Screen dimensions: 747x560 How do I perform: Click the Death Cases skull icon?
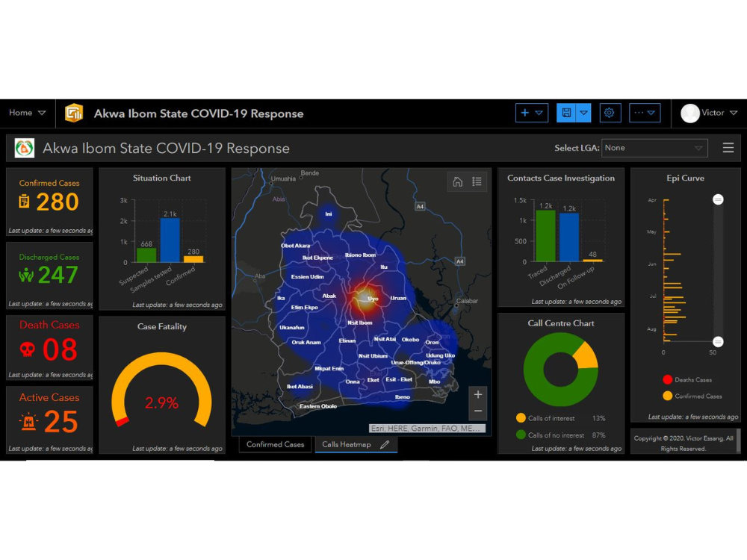[27, 349]
